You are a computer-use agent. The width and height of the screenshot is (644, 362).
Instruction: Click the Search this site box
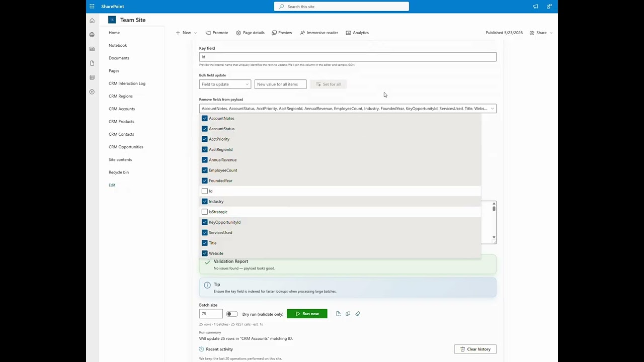pyautogui.click(x=342, y=7)
